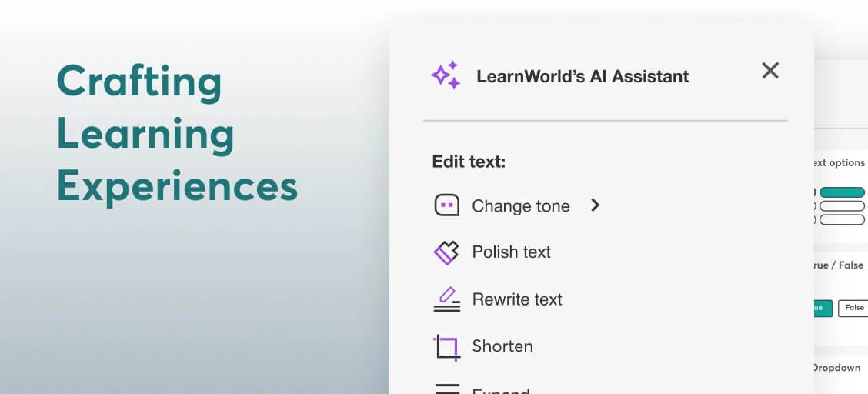The width and height of the screenshot is (868, 394).
Task: Click the partially visible Expand lines icon
Action: coord(446,389)
